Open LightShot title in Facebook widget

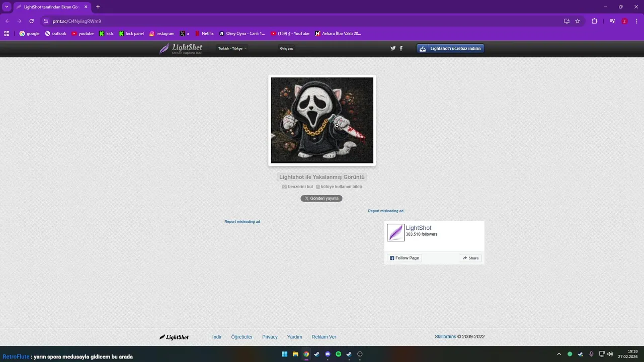click(419, 228)
